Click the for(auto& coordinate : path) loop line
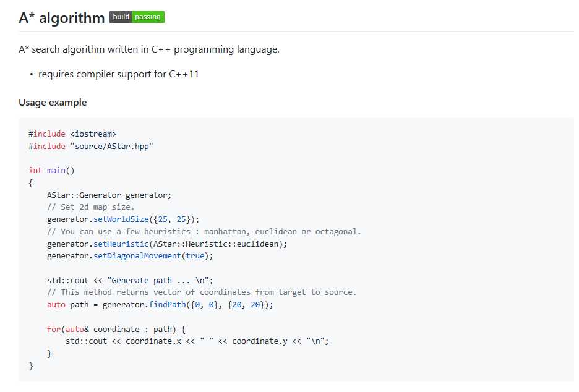 [x=116, y=330]
